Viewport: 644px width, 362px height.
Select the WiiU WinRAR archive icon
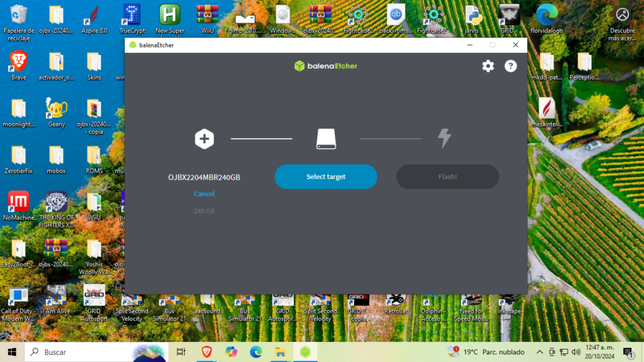click(x=208, y=19)
